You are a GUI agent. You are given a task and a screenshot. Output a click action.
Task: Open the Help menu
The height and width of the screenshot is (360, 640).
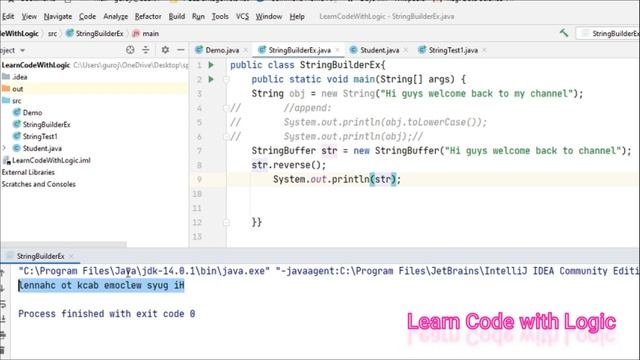point(297,16)
